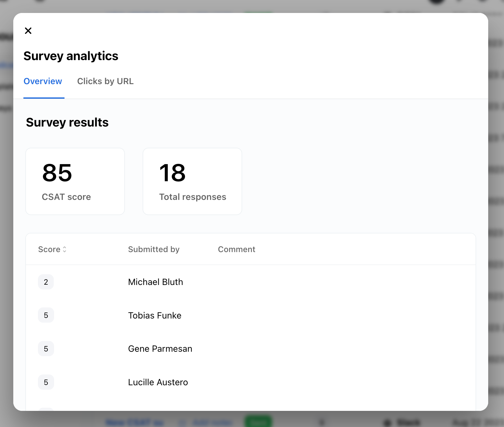Screen dimensions: 504x427
Task: Click the Survey analytics heading
Action: pyautogui.click(x=71, y=56)
